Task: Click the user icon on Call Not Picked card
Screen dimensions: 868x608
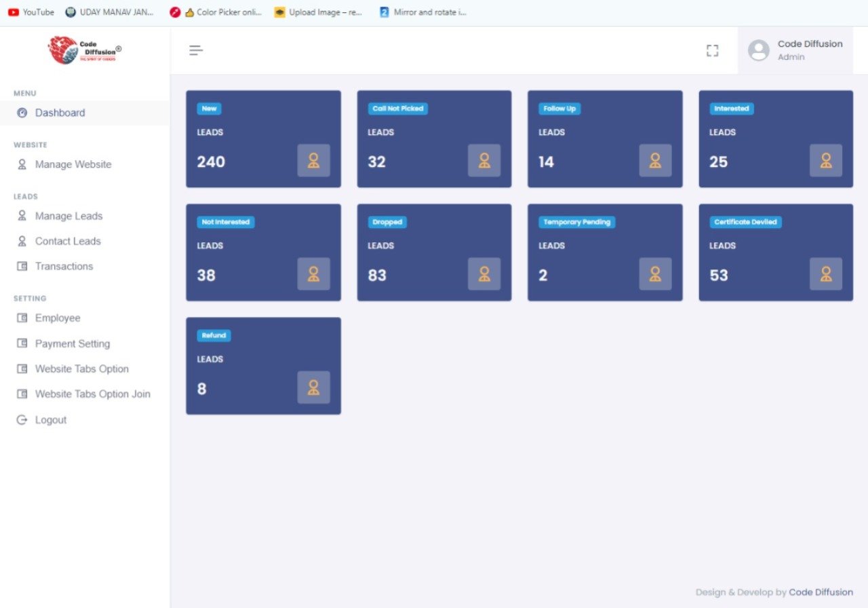Action: [x=484, y=161]
